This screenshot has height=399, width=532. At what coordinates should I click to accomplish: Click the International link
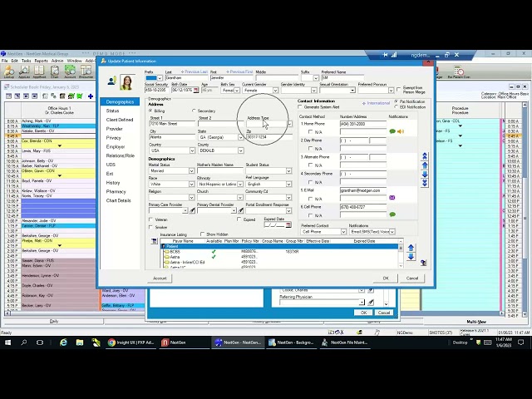coord(377,103)
